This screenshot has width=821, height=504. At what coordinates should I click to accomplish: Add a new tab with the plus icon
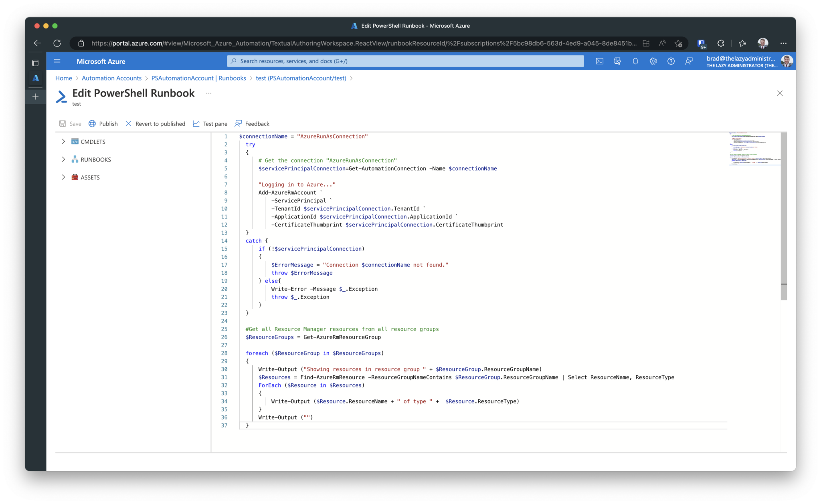coord(36,97)
